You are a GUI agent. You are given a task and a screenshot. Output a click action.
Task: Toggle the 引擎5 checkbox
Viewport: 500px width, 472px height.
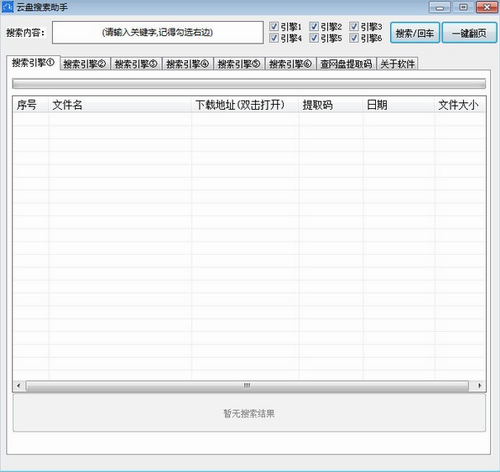[x=314, y=38]
